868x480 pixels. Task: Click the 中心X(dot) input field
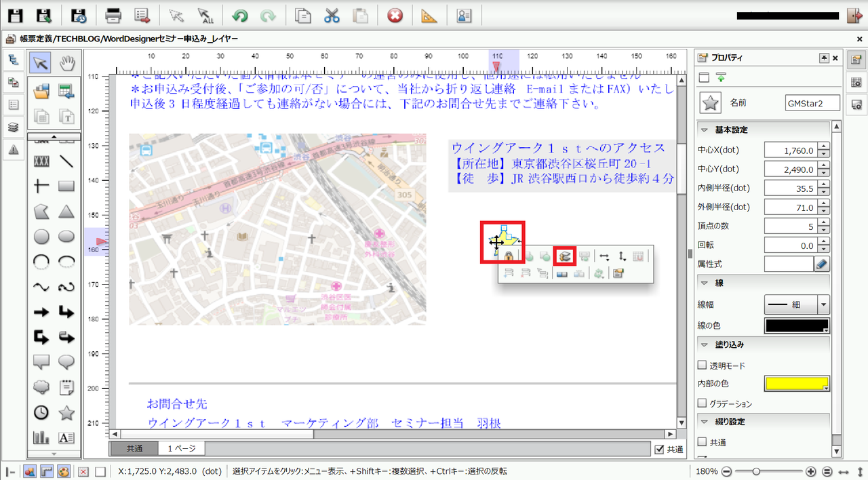coord(791,150)
